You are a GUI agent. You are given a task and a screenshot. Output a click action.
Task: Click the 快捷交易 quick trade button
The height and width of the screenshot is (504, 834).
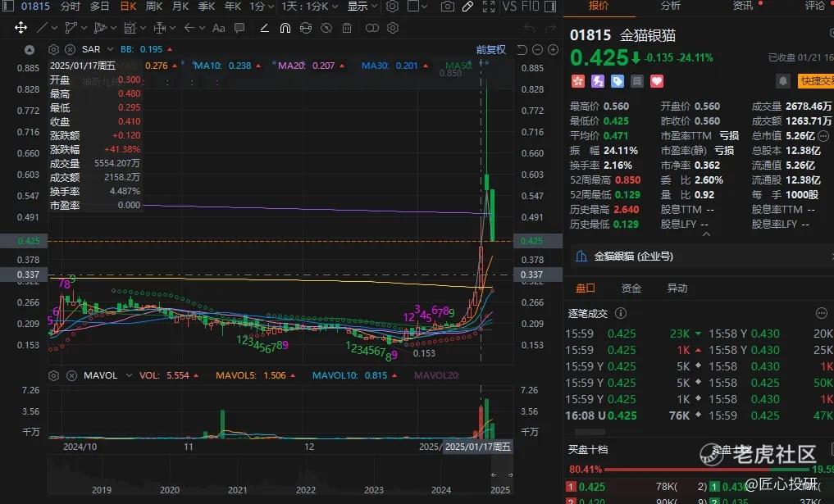(816, 81)
